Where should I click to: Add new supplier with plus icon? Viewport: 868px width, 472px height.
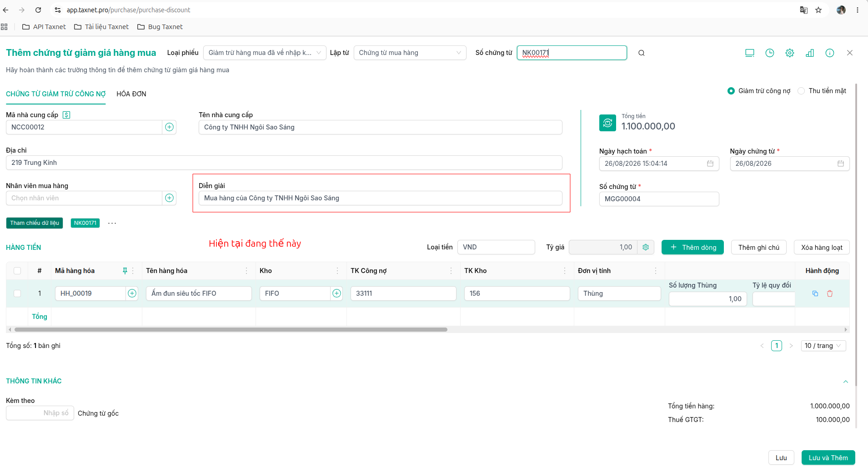tap(169, 127)
